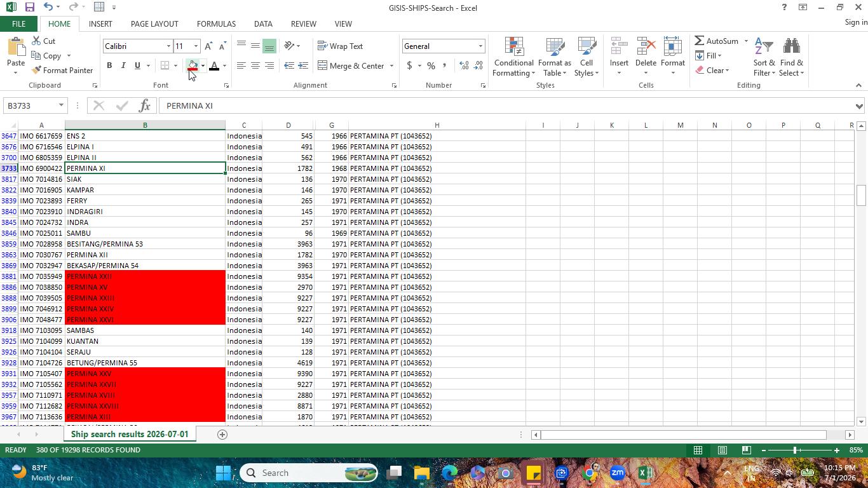Activate the Format Painter brush
The width and height of the screenshot is (868, 488).
62,70
